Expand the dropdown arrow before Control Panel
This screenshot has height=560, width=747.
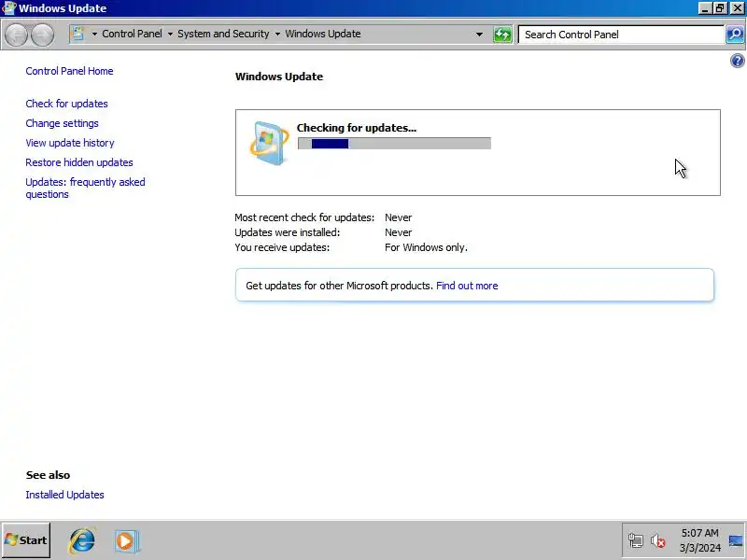pyautogui.click(x=94, y=35)
